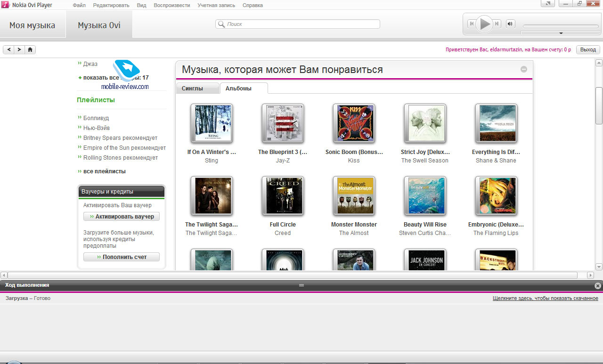The image size is (603, 364).
Task: Click the search magnifier icon
Action: coord(221,24)
